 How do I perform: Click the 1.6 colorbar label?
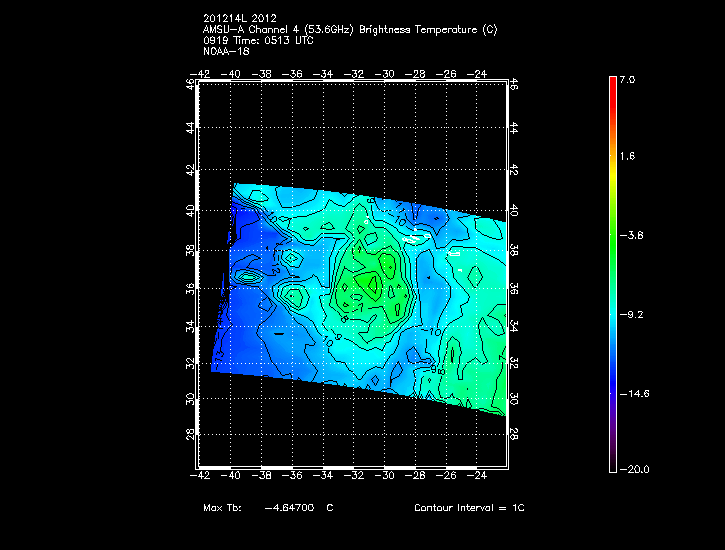626,157
